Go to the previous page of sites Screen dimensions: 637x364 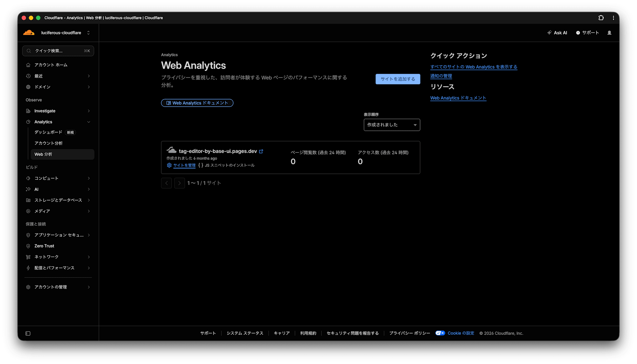point(167,183)
